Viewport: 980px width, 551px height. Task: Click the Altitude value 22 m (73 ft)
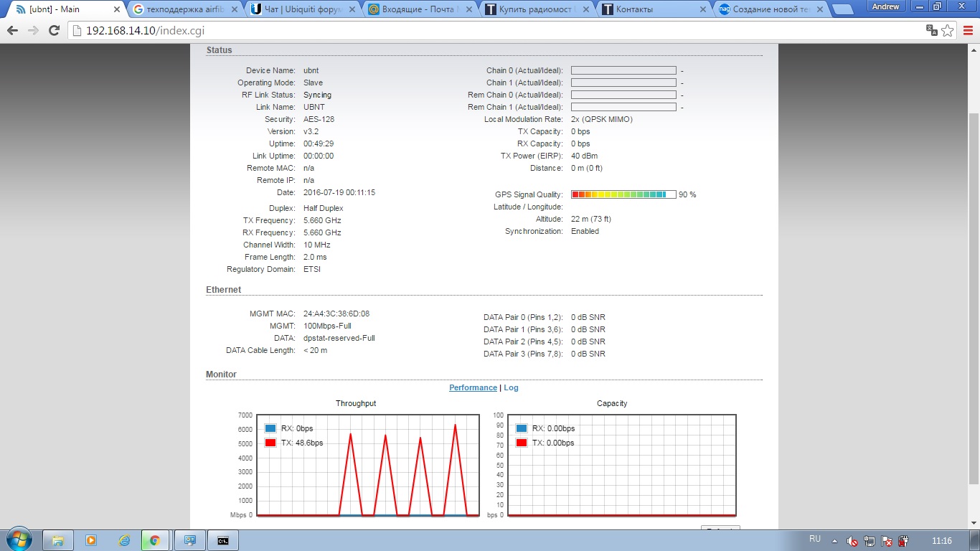591,219
